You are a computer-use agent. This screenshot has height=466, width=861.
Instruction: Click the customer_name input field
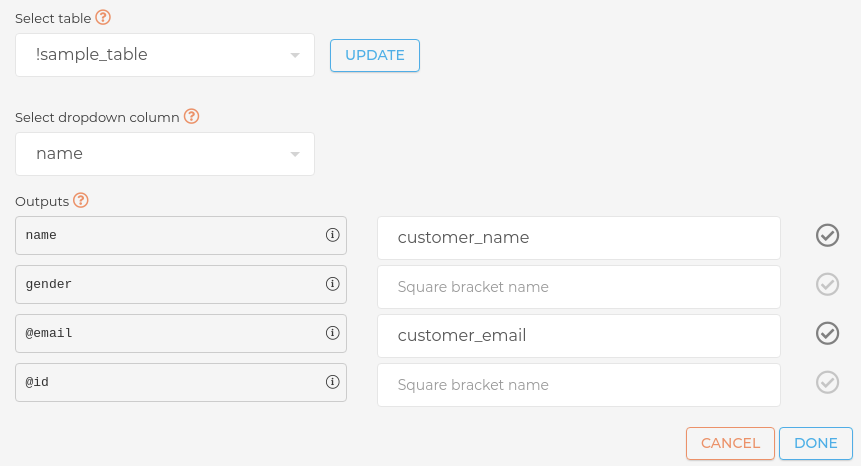(578, 238)
